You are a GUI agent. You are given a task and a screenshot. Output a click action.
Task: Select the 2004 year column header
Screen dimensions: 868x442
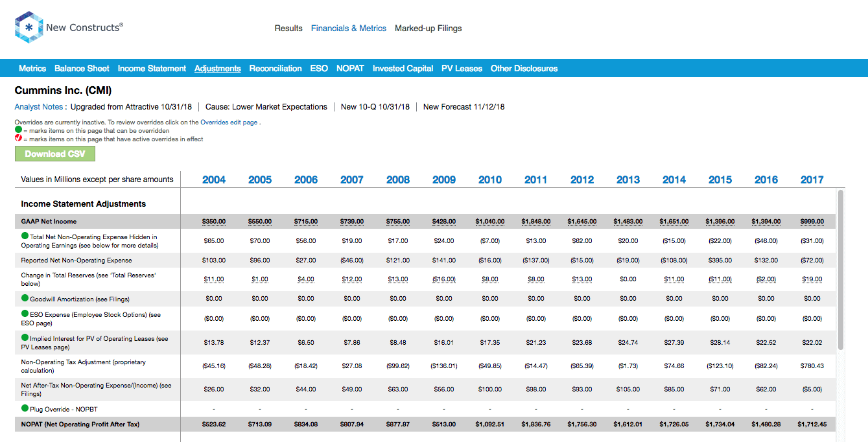[214, 180]
